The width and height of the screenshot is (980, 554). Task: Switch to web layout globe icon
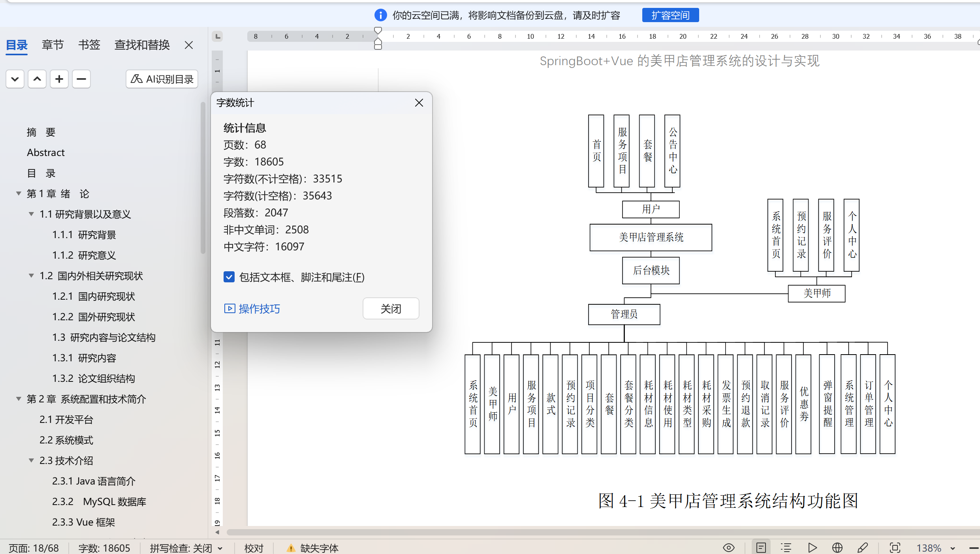pos(837,548)
